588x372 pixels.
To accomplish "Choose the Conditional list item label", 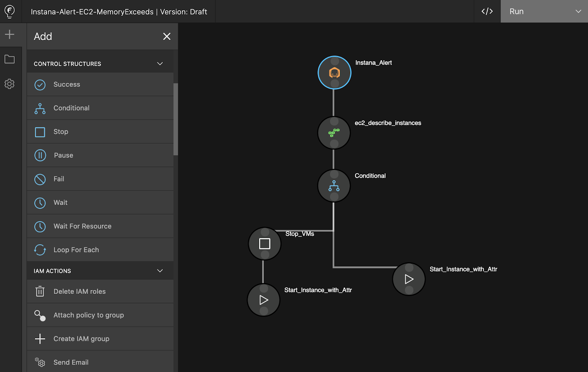I will click(x=72, y=108).
